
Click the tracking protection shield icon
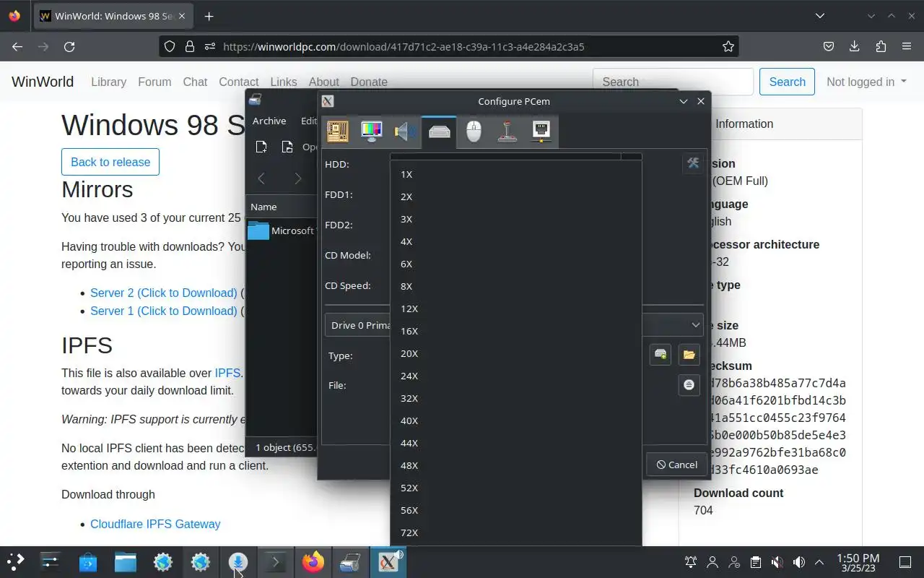click(x=170, y=46)
